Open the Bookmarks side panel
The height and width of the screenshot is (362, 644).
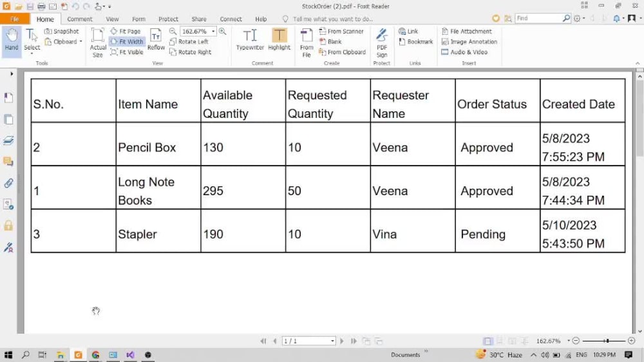pos(8,97)
